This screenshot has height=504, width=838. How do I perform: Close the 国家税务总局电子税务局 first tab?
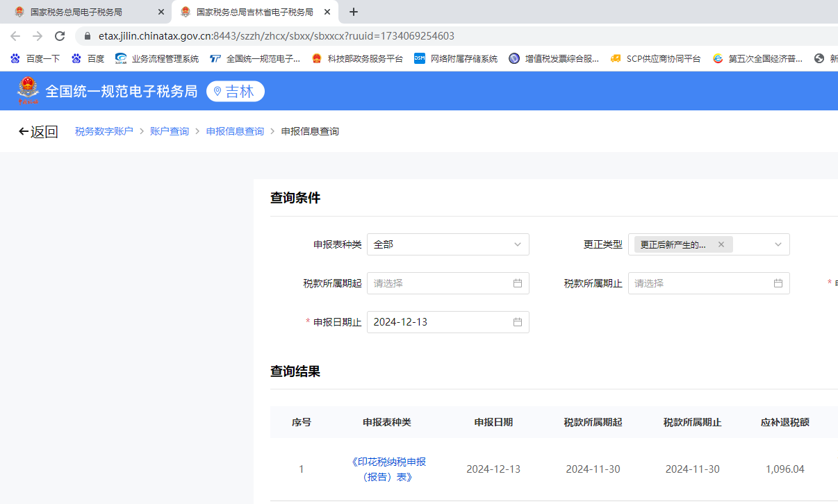(161, 12)
